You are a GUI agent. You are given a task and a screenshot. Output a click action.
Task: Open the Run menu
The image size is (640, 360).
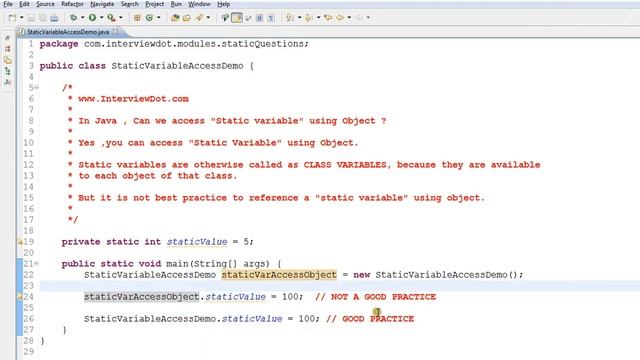[176, 4]
